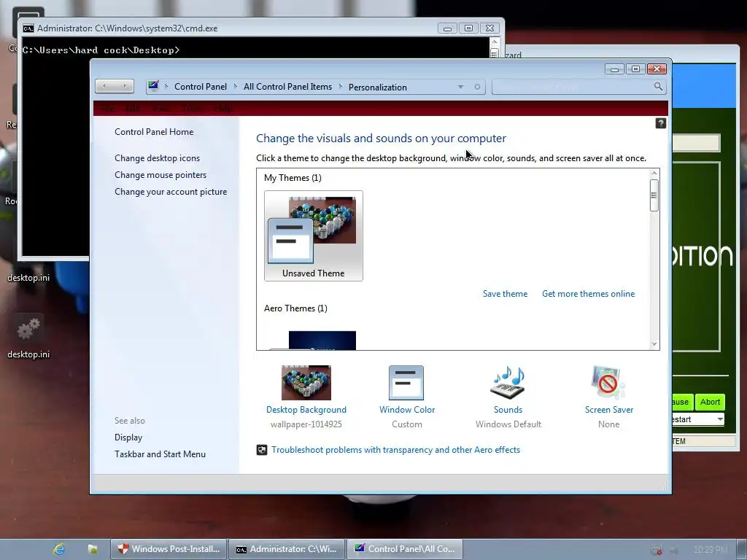The height and width of the screenshot is (560, 747).
Task: Open the Edit menu
Action: (x=133, y=109)
